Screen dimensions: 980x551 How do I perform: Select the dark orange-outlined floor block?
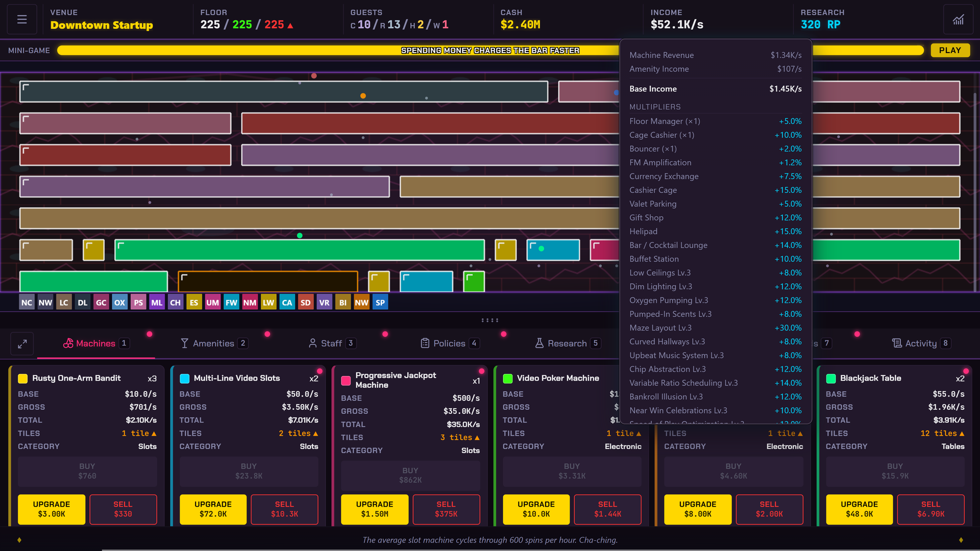point(267,282)
